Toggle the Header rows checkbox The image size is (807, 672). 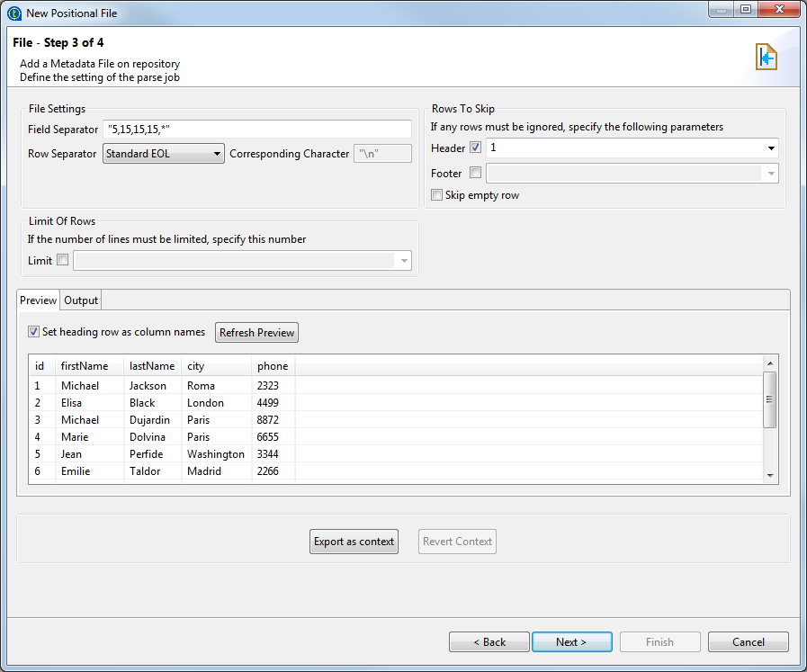coord(476,148)
